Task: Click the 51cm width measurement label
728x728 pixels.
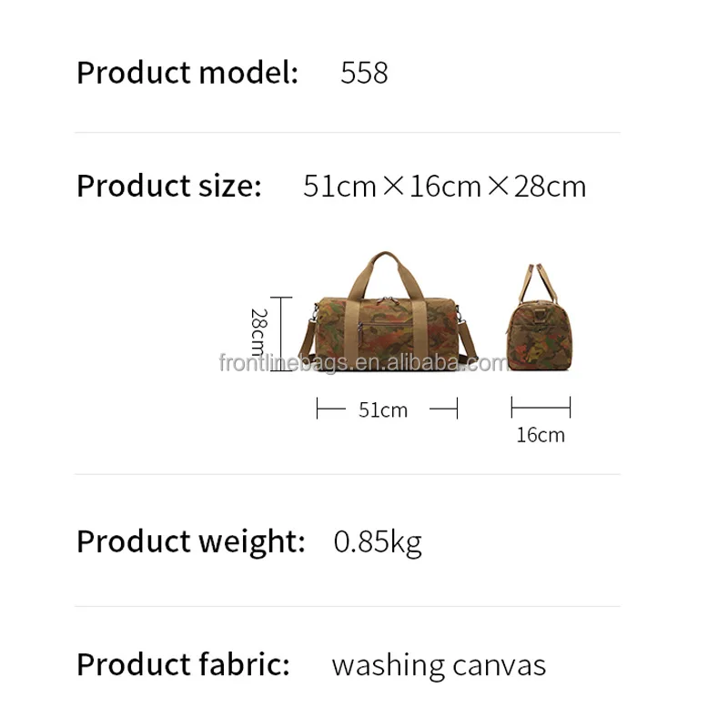Action: 383,410
